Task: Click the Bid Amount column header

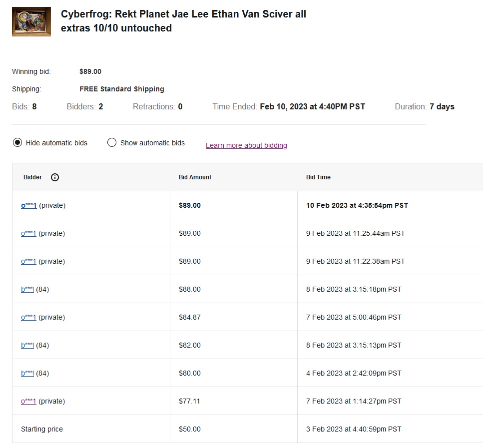Action: click(x=195, y=177)
